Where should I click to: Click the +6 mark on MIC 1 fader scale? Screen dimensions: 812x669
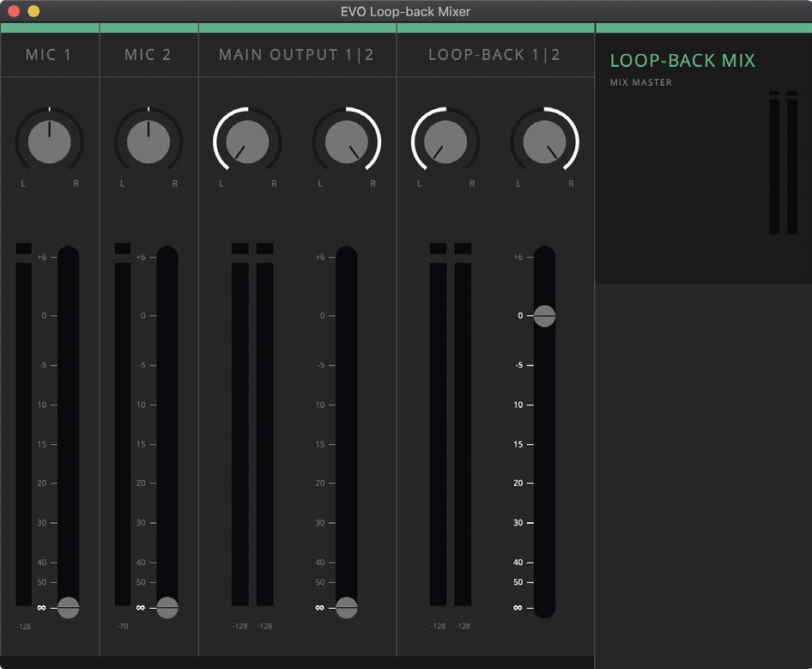pyautogui.click(x=42, y=257)
